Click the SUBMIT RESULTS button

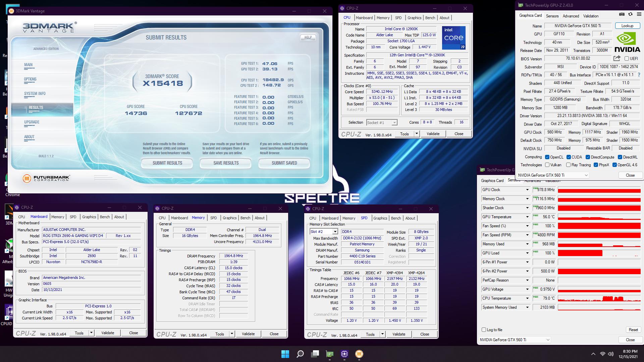(x=167, y=163)
